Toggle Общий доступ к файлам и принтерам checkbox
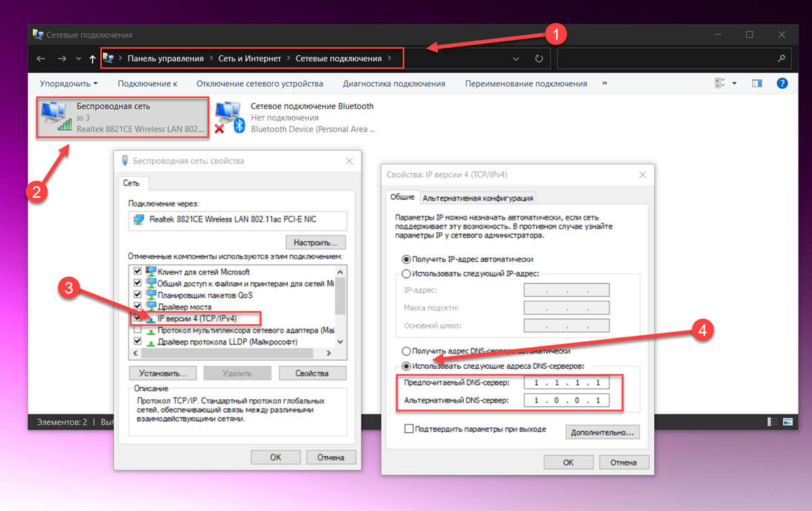The height and width of the screenshot is (511, 812). [137, 283]
